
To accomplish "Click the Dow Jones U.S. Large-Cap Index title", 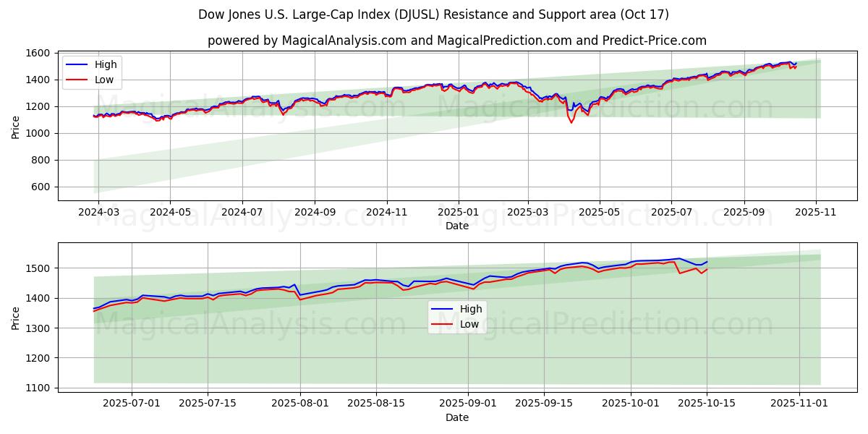I will coord(433,14).
